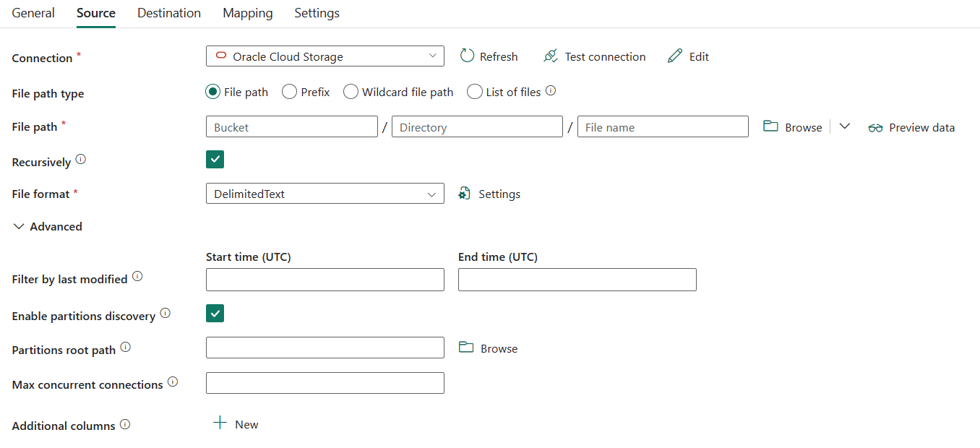Open the Settings tab
Image resolution: width=980 pixels, height=448 pixels.
pyautogui.click(x=317, y=13)
